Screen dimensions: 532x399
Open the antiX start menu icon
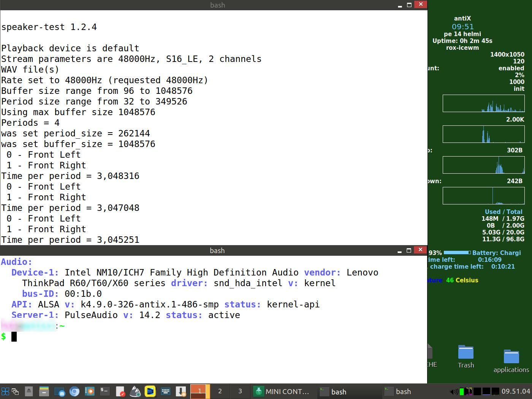point(5,391)
